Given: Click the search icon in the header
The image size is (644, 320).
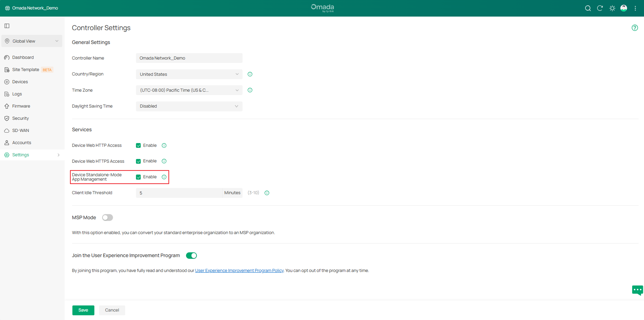Looking at the screenshot, I should (x=588, y=8).
